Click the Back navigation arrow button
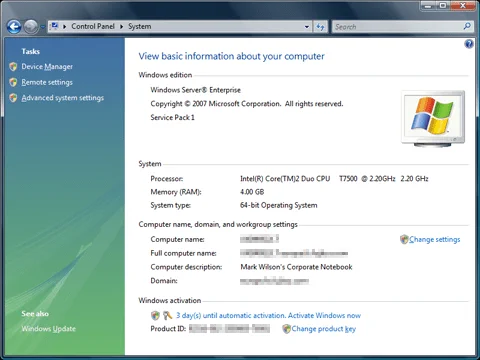480x360 pixels. tap(14, 27)
